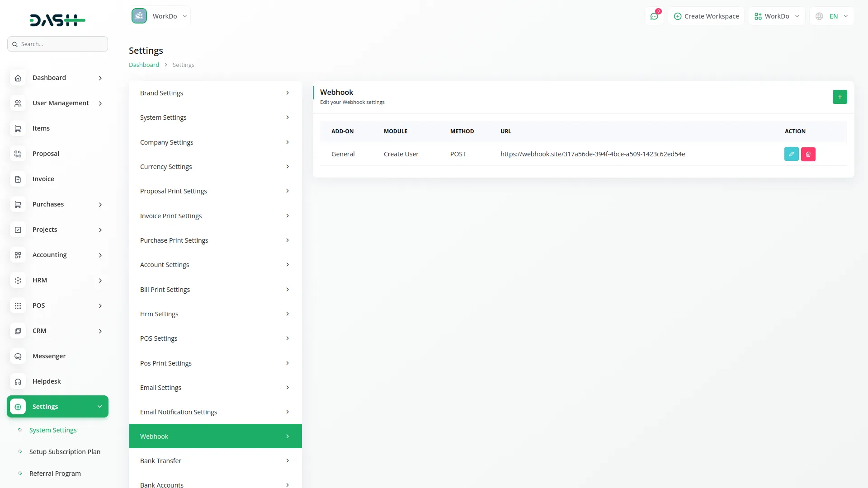The height and width of the screenshot is (488, 868).
Task: Open the Proposal module icon
Action: [x=18, y=154]
